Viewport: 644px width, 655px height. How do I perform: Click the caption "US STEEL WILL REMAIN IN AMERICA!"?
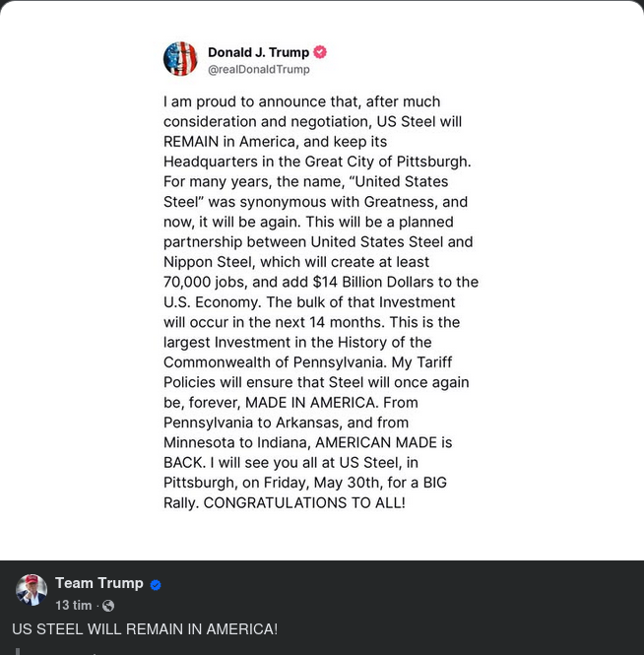click(x=145, y=629)
